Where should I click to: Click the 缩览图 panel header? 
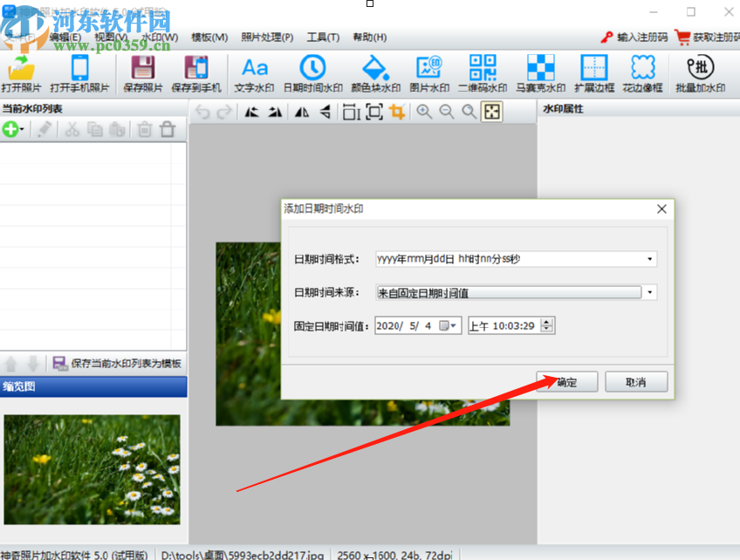tap(93, 386)
